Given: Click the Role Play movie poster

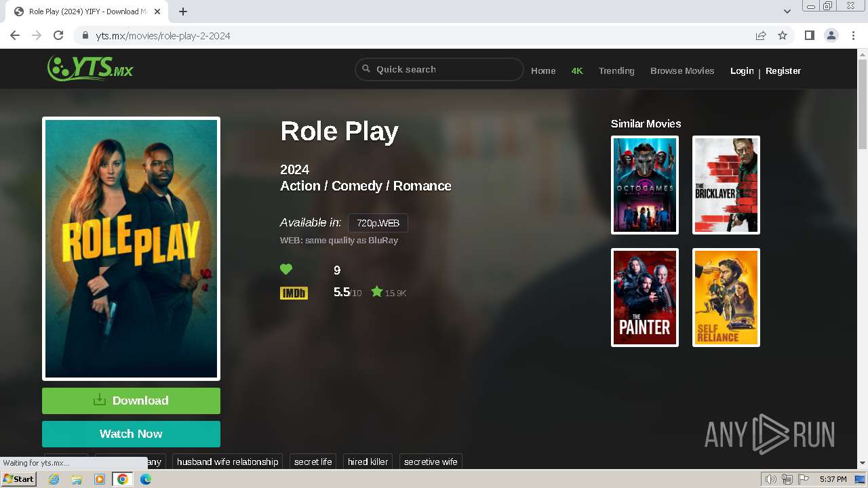Looking at the screenshot, I should click(131, 249).
